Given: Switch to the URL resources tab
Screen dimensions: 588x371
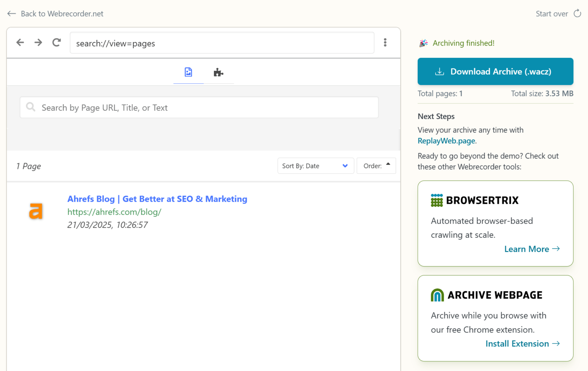Looking at the screenshot, I should (x=218, y=72).
